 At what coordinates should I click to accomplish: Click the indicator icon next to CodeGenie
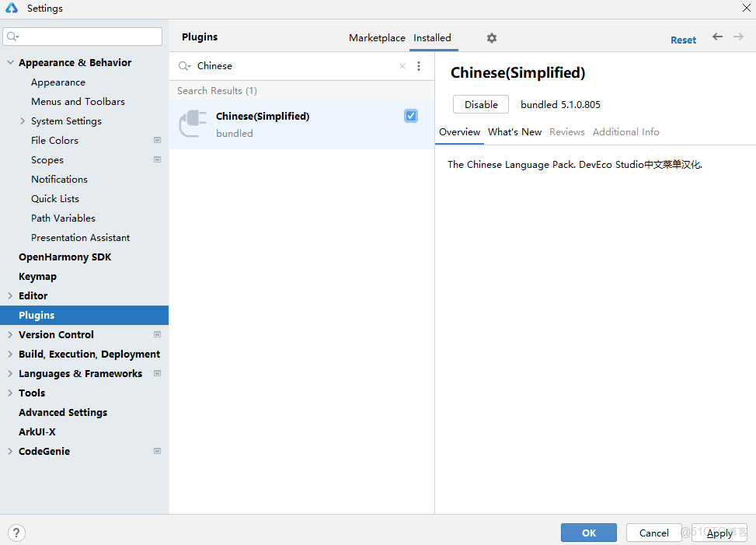158,451
